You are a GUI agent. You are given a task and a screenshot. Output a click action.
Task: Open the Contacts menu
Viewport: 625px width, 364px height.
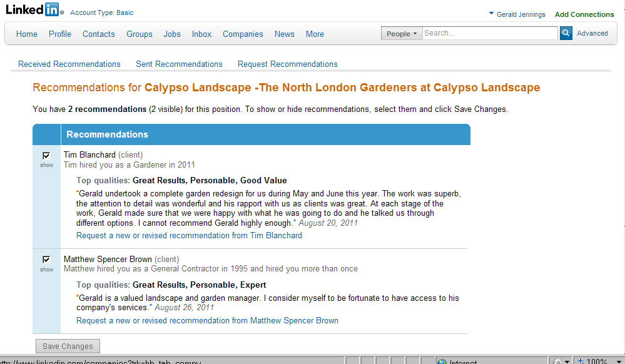pos(98,34)
